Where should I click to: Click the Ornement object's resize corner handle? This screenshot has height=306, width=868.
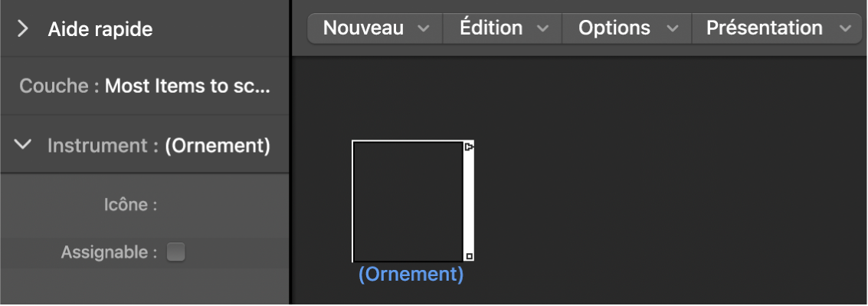(469, 256)
